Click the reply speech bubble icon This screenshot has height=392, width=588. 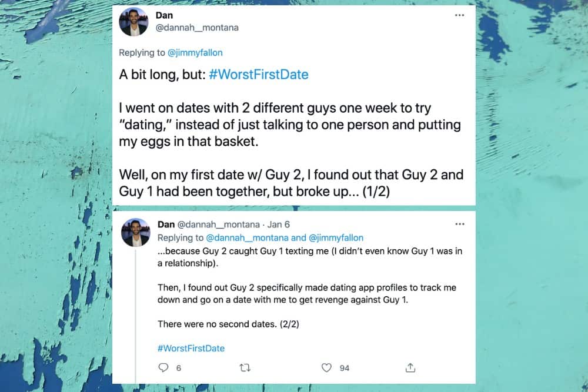[163, 367]
